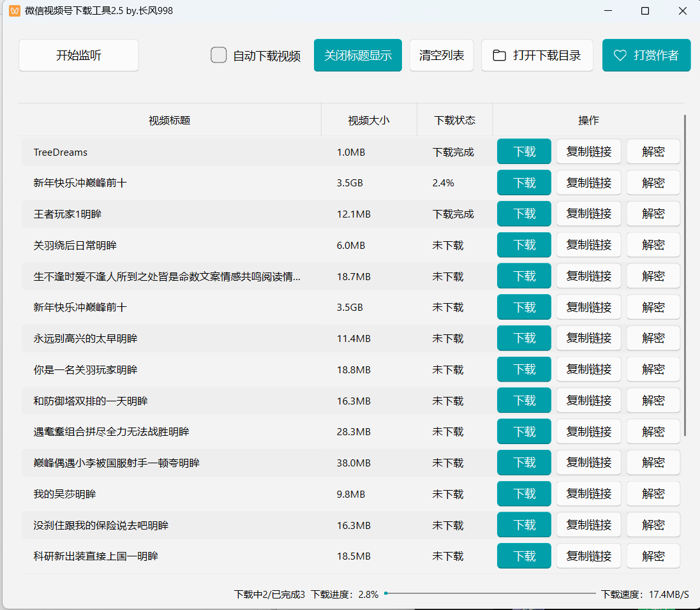The height and width of the screenshot is (610, 700).
Task: Download the 3.5GB 新年快乐冲巅峰前十 video
Action: point(523,182)
